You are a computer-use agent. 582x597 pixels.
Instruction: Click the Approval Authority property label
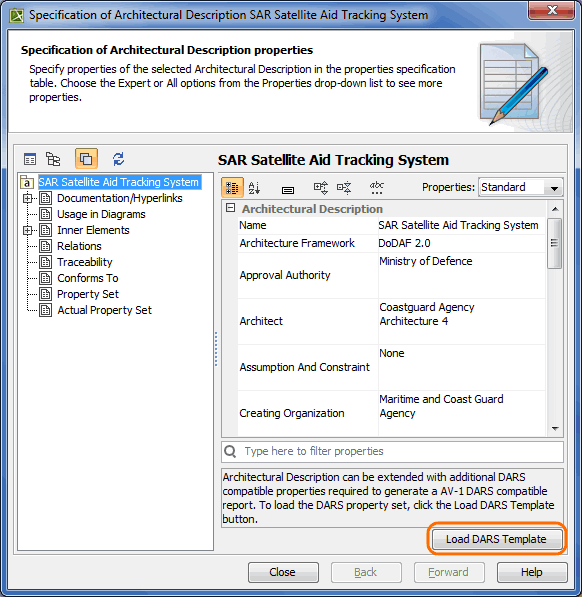click(x=285, y=275)
